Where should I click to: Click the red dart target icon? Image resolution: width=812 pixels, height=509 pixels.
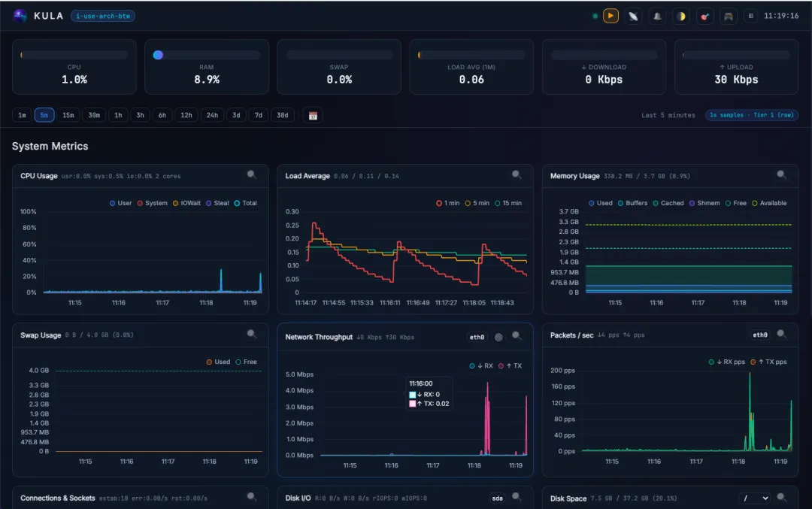(704, 16)
